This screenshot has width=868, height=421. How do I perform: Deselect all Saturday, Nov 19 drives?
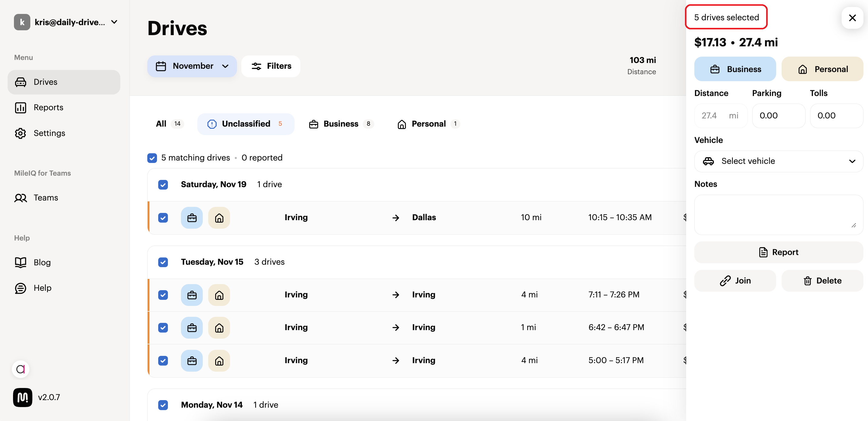[163, 184]
